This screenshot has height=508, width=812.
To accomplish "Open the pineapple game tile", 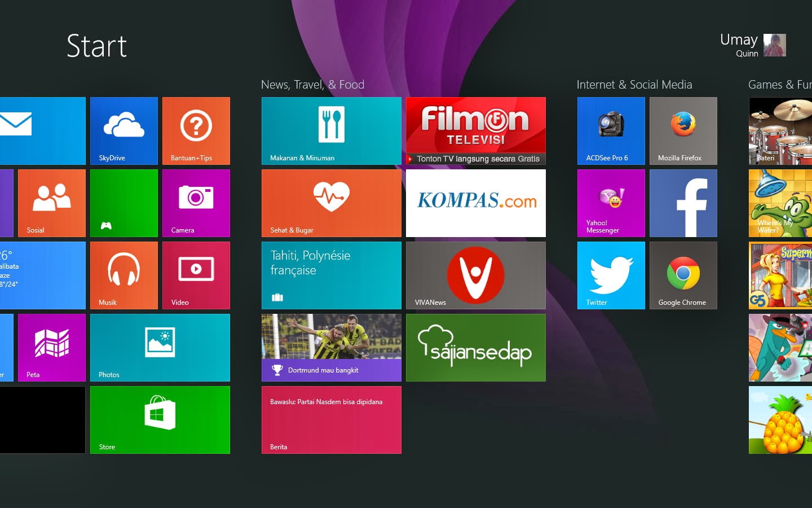I will (x=780, y=420).
